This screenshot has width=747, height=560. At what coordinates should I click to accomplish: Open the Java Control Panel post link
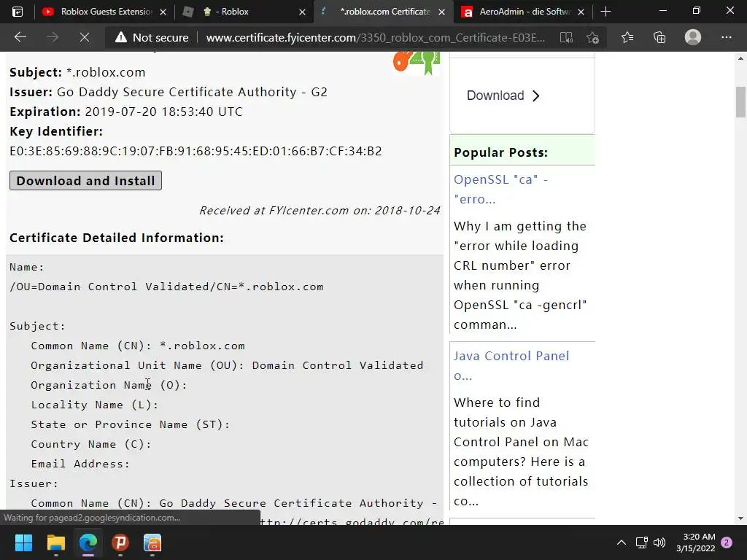(511, 365)
